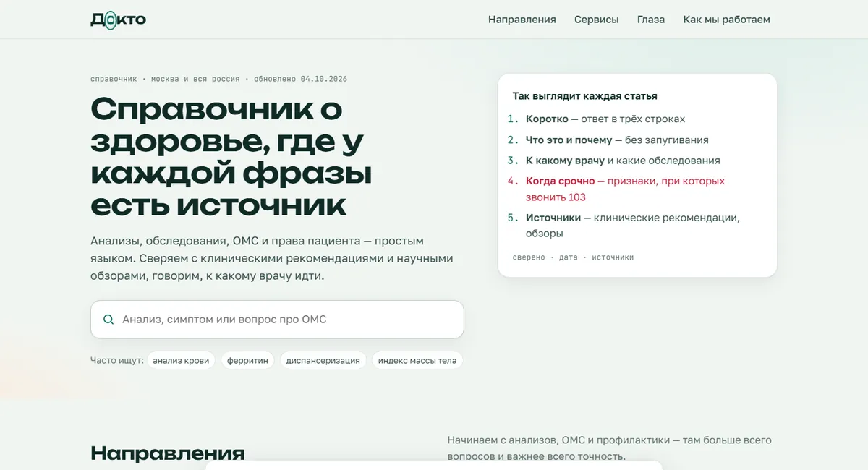
Task: Select the ферритин tag
Action: pos(247,360)
